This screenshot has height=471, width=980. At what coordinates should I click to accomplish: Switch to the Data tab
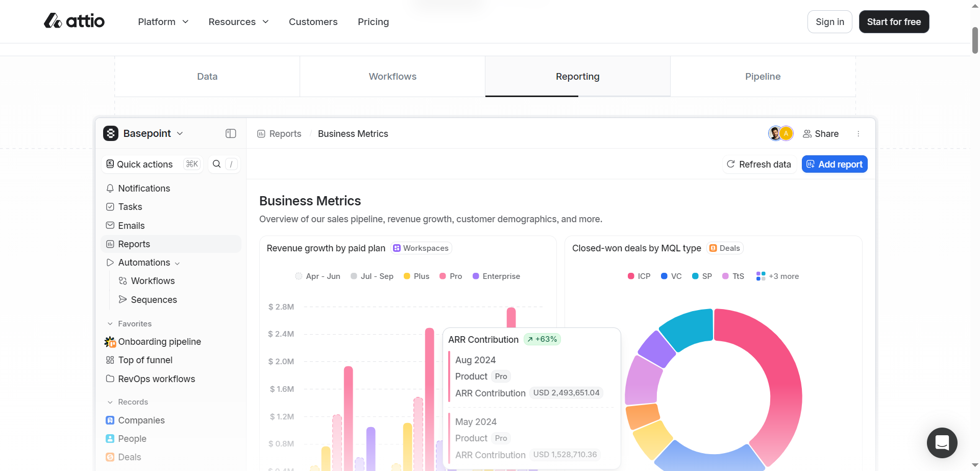coord(207,76)
